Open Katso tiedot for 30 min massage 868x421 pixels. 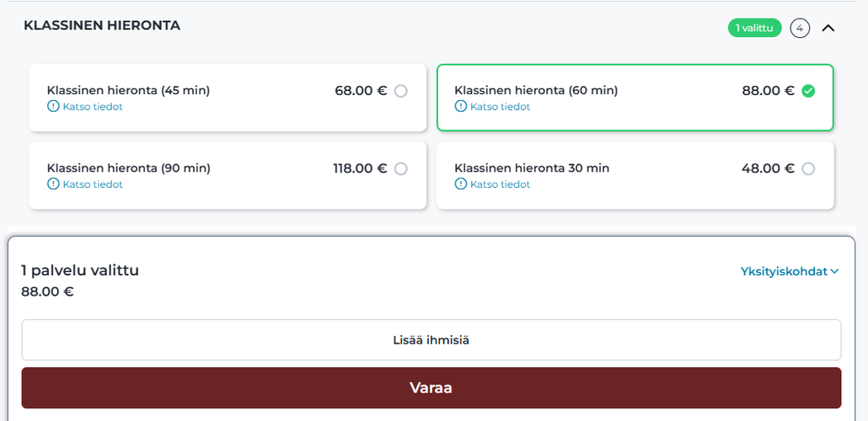tap(500, 184)
